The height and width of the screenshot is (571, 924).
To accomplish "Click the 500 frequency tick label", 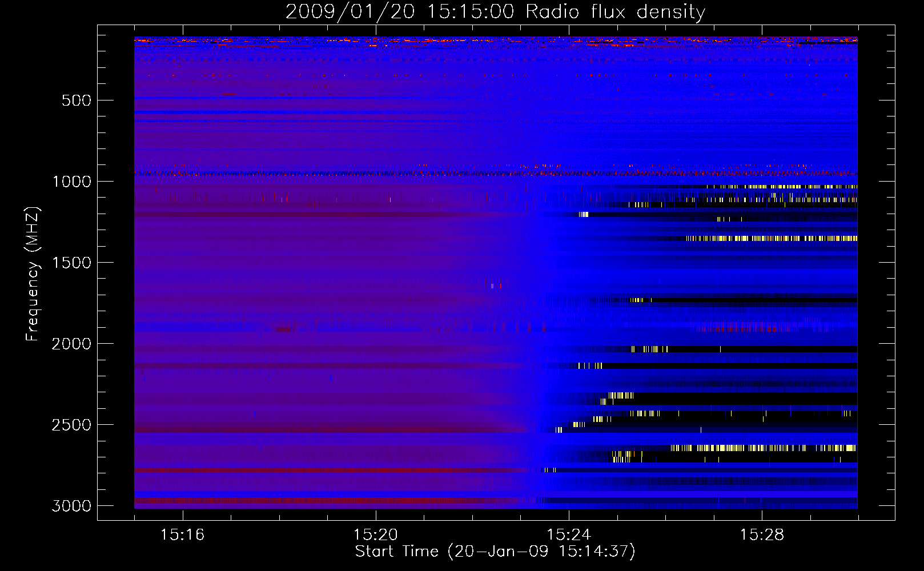I will coord(77,100).
